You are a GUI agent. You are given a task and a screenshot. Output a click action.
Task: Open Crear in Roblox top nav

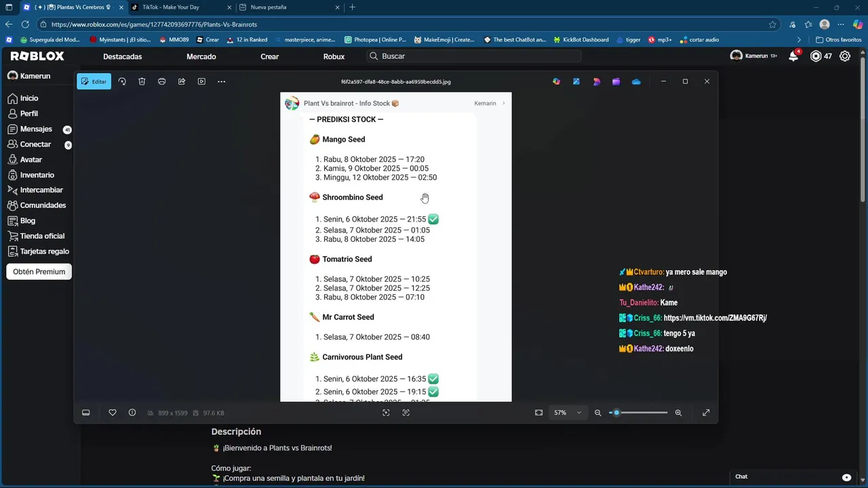(270, 56)
